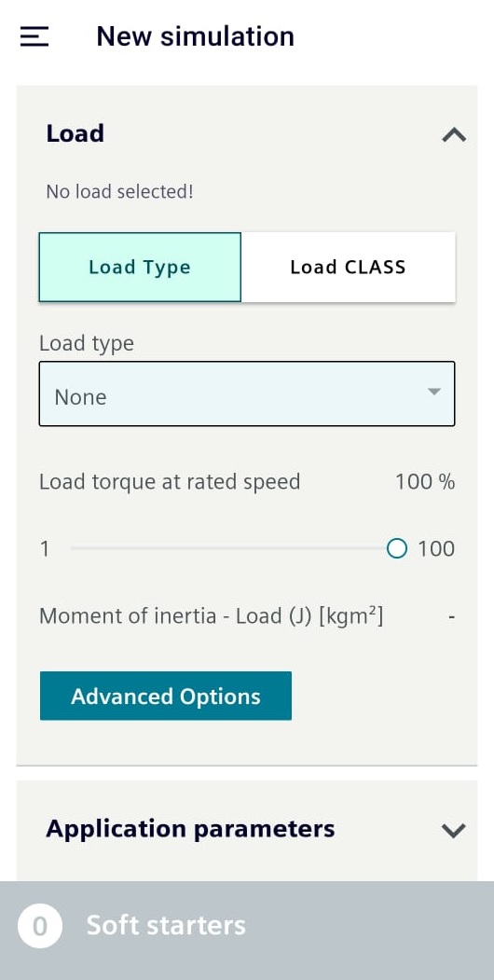Tap the circular 0 soft starters badge
Image resolution: width=494 pixels, height=980 pixels.
pyautogui.click(x=40, y=926)
